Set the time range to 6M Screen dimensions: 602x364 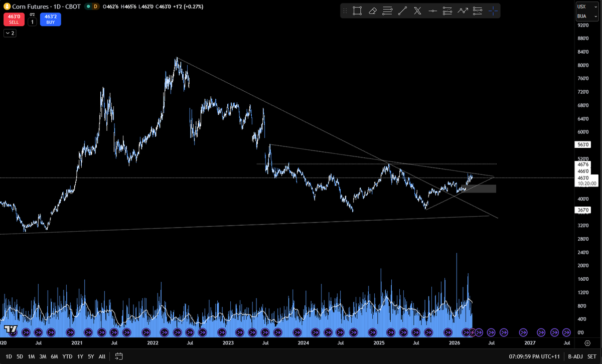(55, 356)
